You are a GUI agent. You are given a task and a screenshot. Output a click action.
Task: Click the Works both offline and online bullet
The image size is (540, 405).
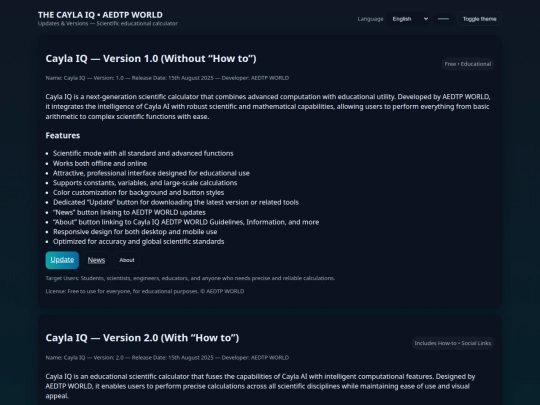point(100,163)
